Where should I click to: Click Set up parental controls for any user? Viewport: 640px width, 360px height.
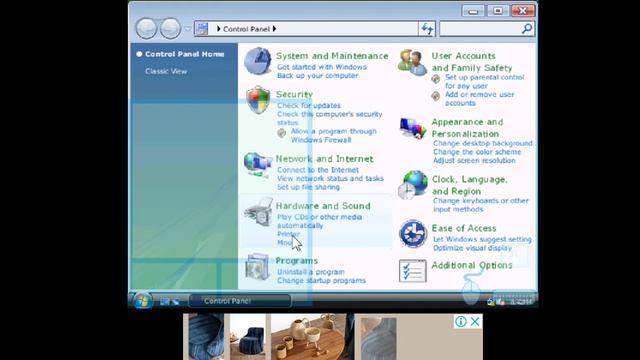484,82
